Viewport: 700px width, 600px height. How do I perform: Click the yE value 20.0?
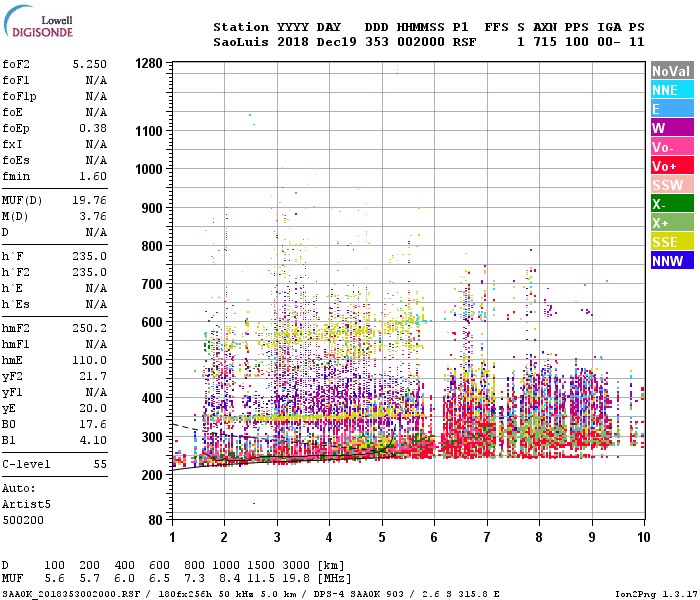(93, 408)
